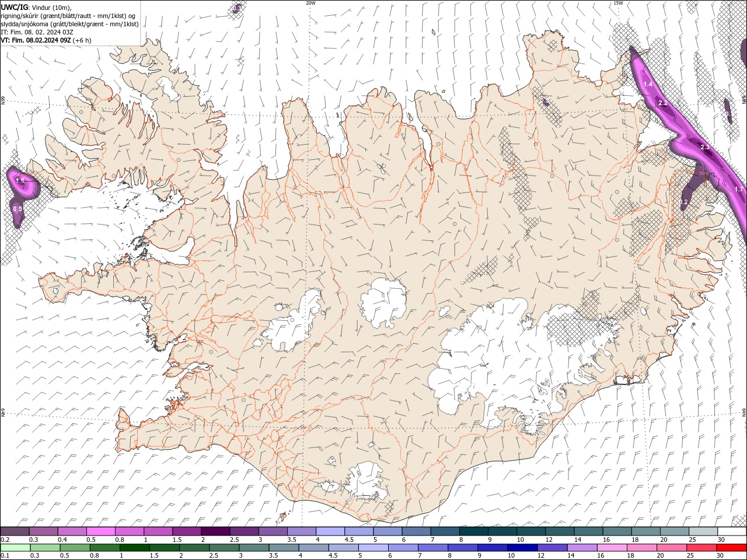Click the 'UWC/IG: Vindur (10m)' title text
The image size is (747, 560).
(x=36, y=7)
